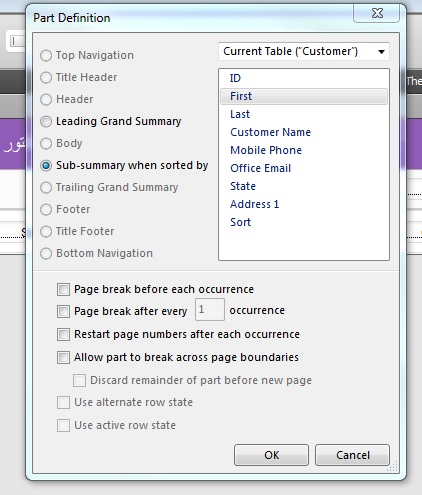Select the Address 1 field
The height and width of the screenshot is (495, 422).
pos(304,204)
